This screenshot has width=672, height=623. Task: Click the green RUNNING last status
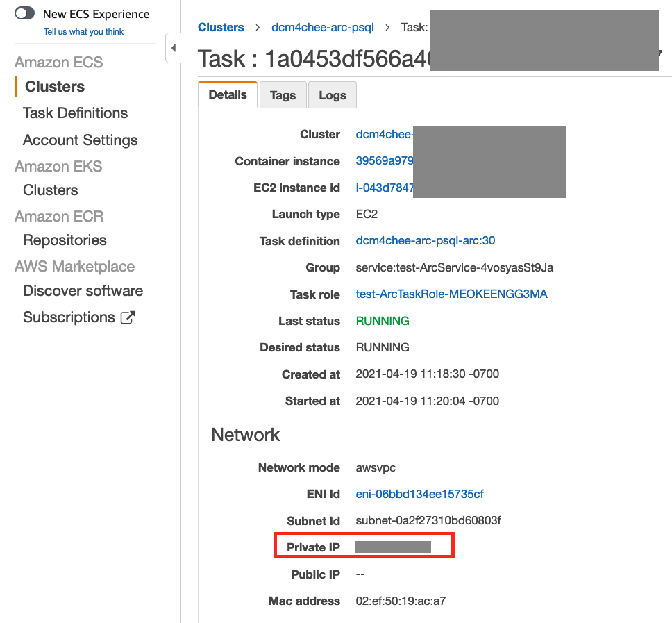click(383, 321)
